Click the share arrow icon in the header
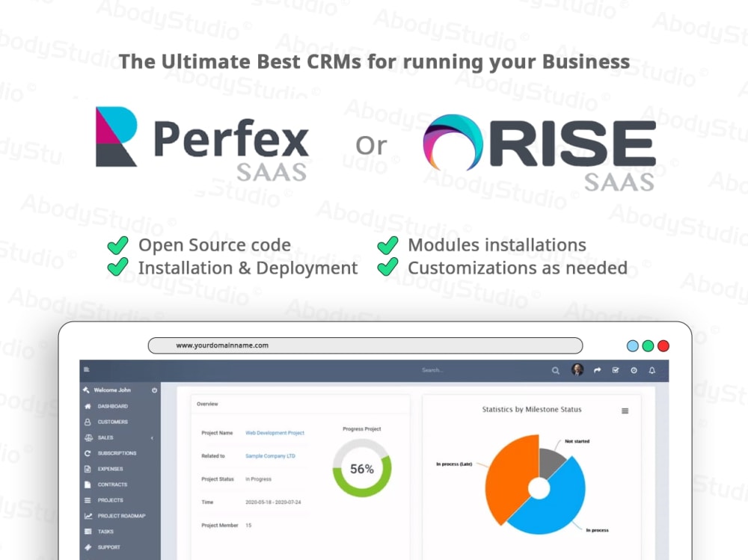The height and width of the screenshot is (560, 748). pos(597,370)
